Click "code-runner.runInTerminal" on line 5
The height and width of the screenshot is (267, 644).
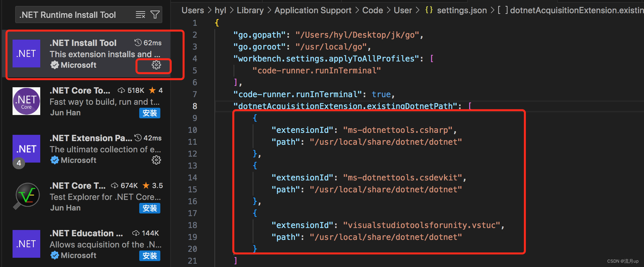click(x=316, y=70)
